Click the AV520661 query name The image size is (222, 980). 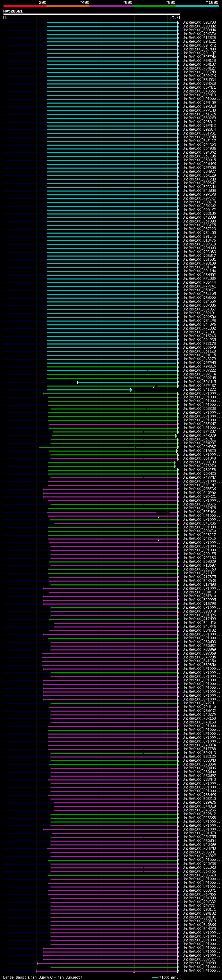coord(13,11)
